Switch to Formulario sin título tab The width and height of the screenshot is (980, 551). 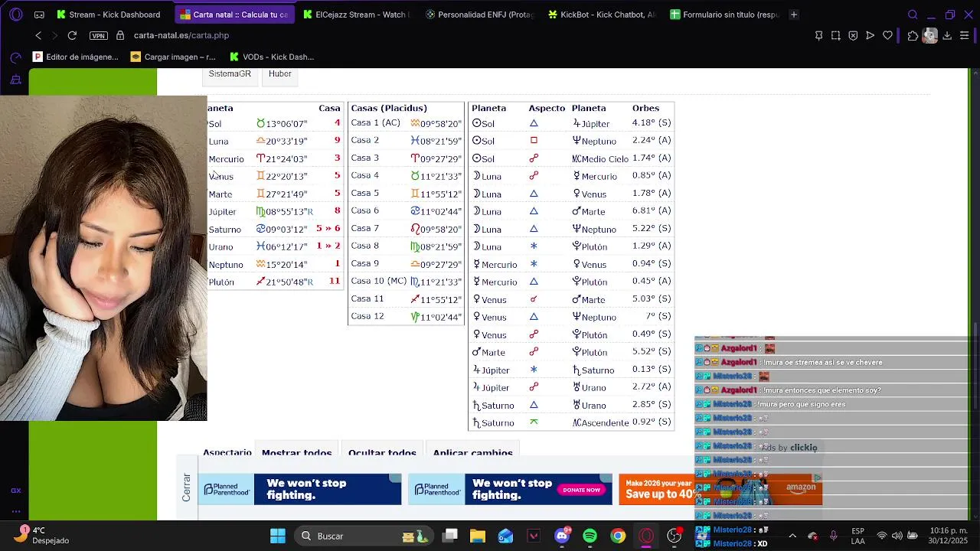click(x=724, y=15)
